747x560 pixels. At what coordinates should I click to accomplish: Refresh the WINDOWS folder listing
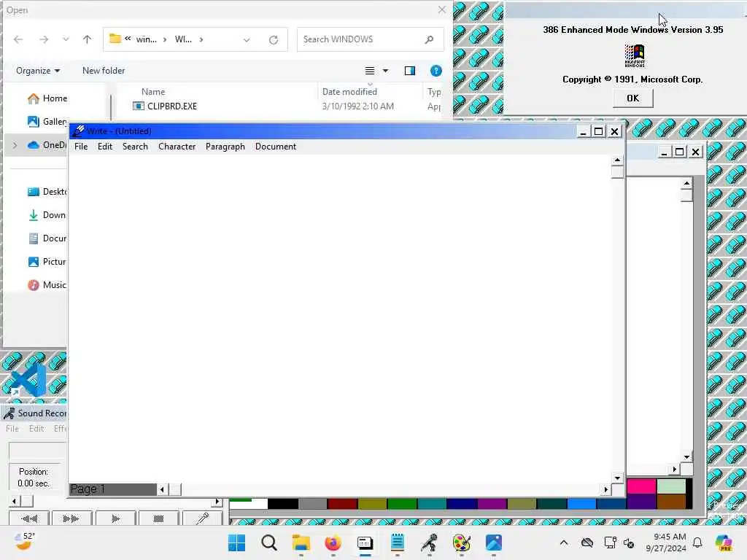point(274,40)
